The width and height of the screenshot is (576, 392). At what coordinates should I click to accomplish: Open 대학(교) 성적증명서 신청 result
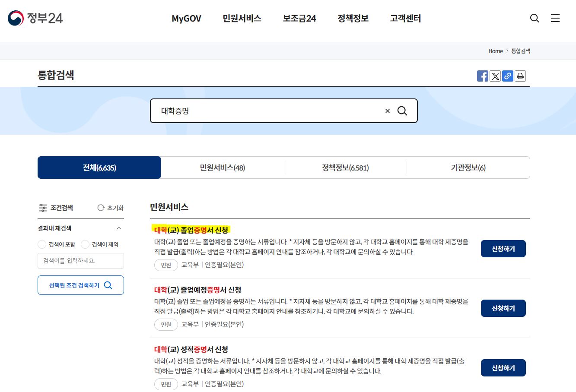coord(191,349)
